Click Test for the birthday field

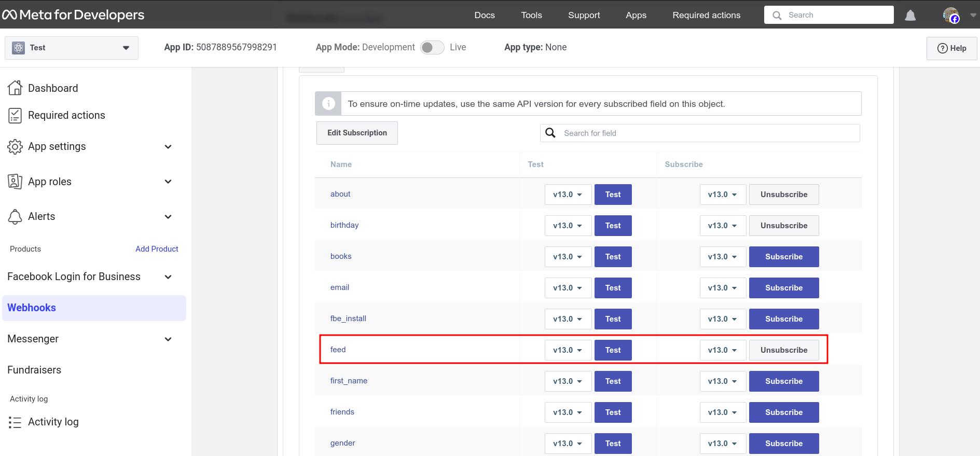point(613,226)
